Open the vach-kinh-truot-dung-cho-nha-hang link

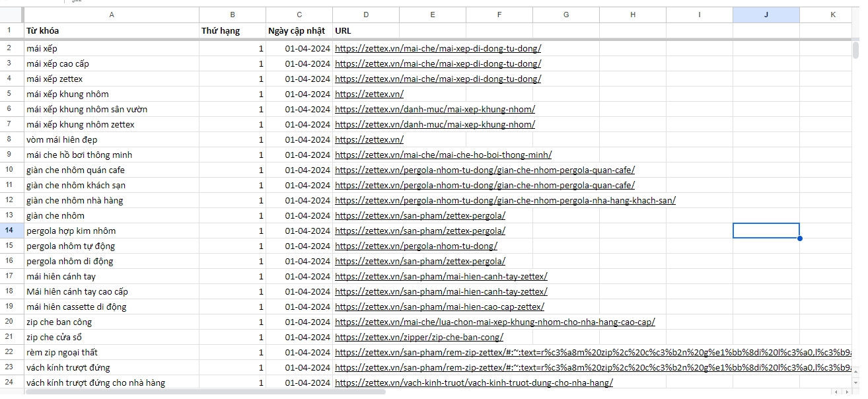click(474, 382)
